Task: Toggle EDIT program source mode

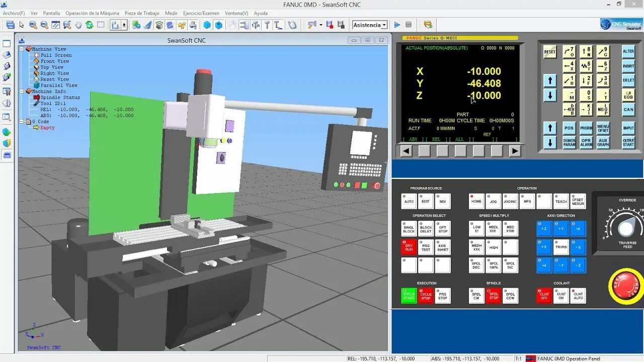Action: pos(426,202)
